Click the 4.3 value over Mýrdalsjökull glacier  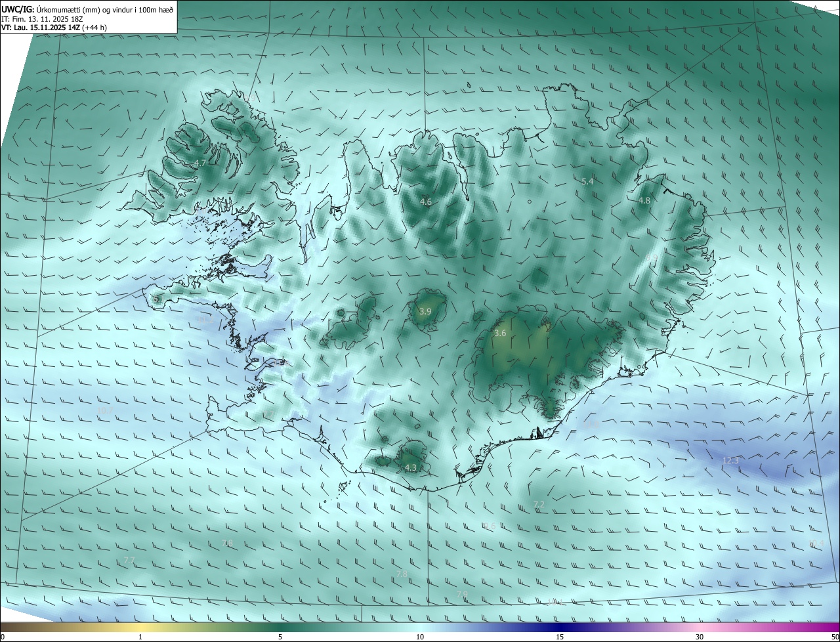click(x=411, y=468)
